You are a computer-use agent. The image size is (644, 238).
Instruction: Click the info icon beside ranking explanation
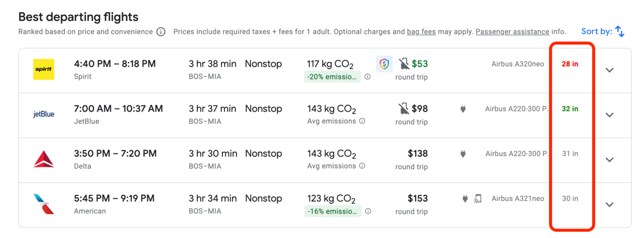point(161,32)
